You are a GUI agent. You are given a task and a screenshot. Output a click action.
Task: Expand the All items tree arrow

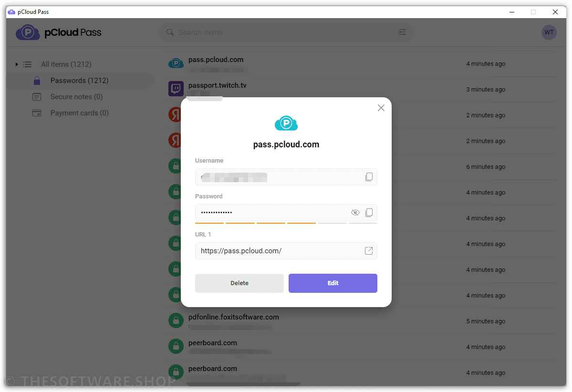pyautogui.click(x=16, y=64)
